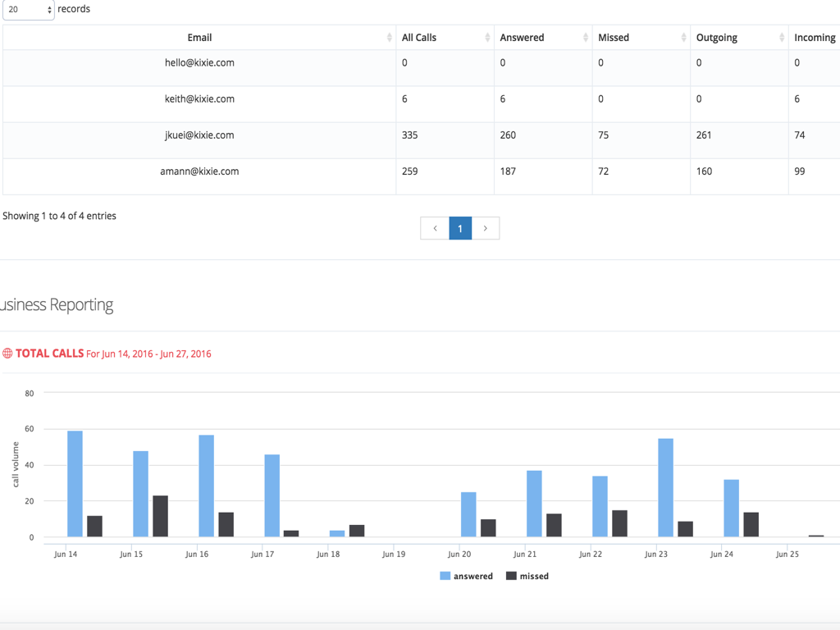Toggle the answered series in legend

(x=472, y=576)
